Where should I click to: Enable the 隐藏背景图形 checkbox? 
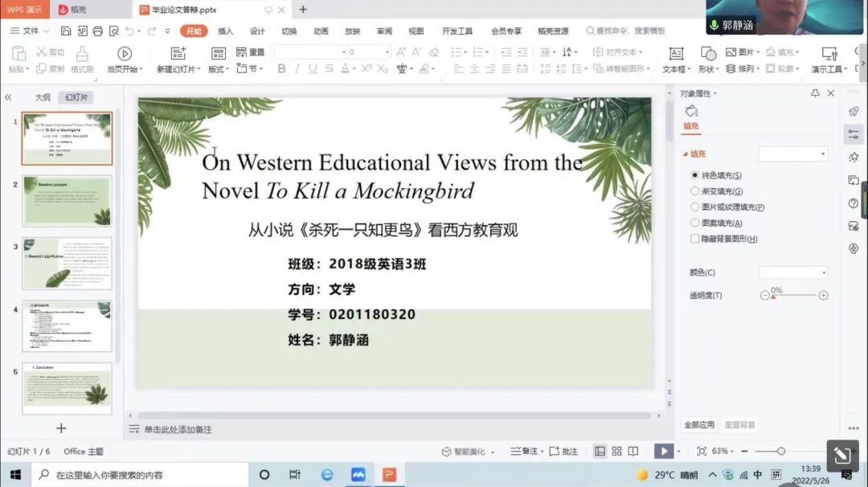[695, 239]
